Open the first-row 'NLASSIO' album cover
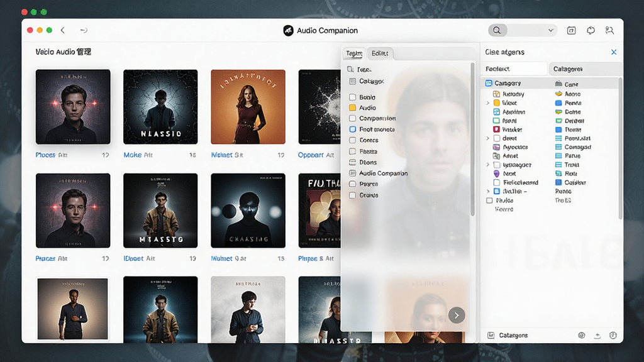 click(x=160, y=107)
